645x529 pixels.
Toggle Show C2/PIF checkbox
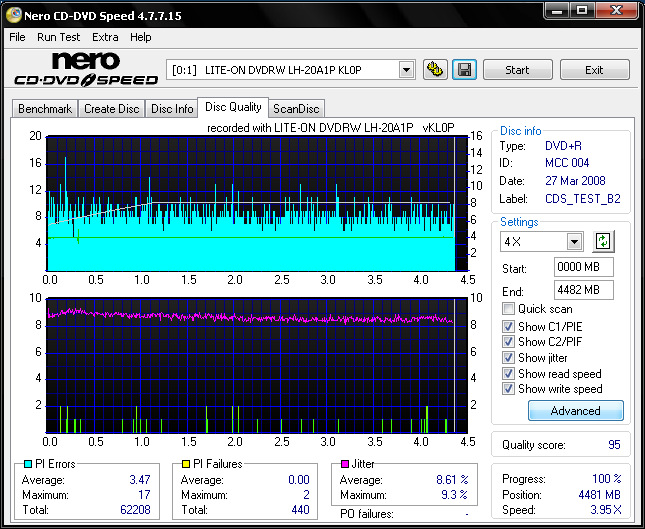[x=508, y=341]
